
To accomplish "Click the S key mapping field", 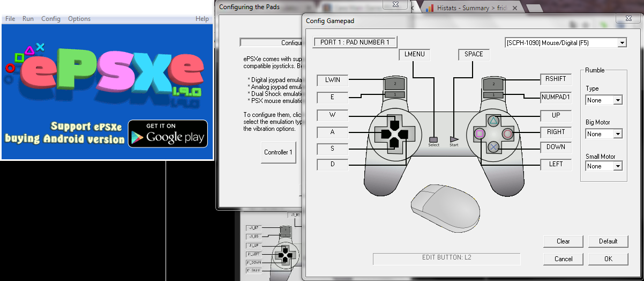I will tap(333, 149).
